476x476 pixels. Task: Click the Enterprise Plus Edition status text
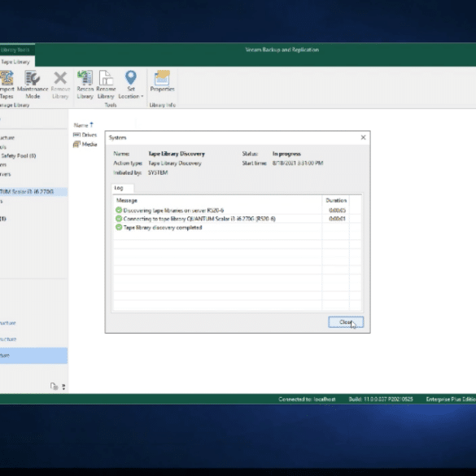pos(451,400)
